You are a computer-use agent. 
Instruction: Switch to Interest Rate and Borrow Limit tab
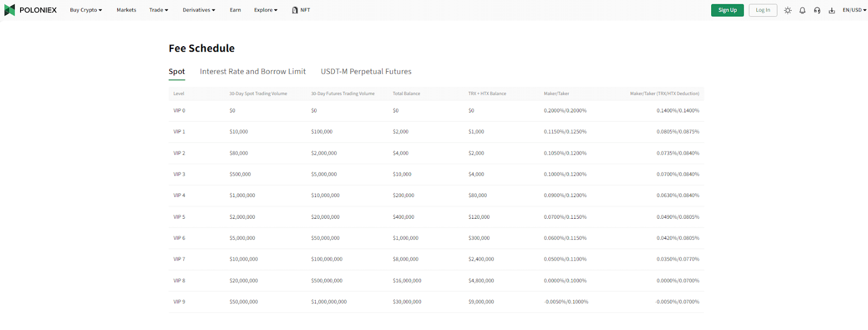coord(253,72)
